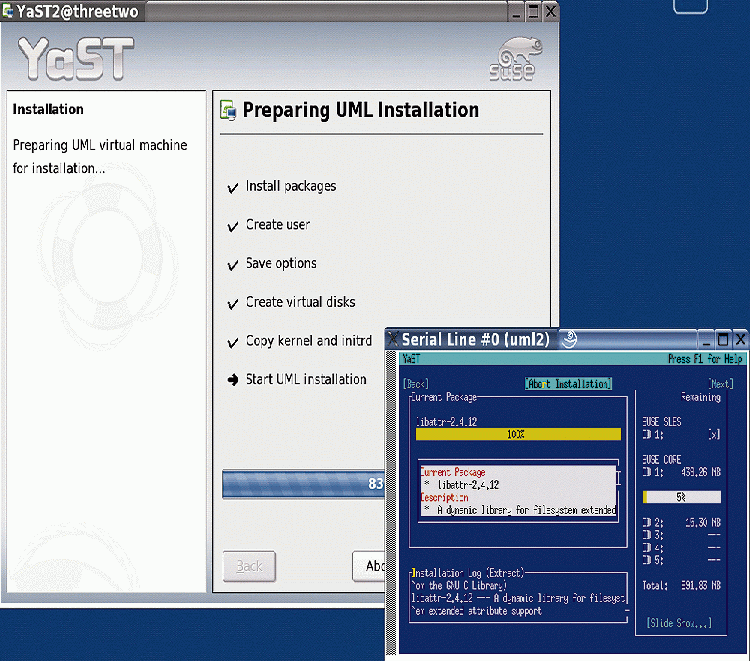The width and height of the screenshot is (750, 661).
Task: Minimize the Serial Line #0 window
Action: coord(706,340)
